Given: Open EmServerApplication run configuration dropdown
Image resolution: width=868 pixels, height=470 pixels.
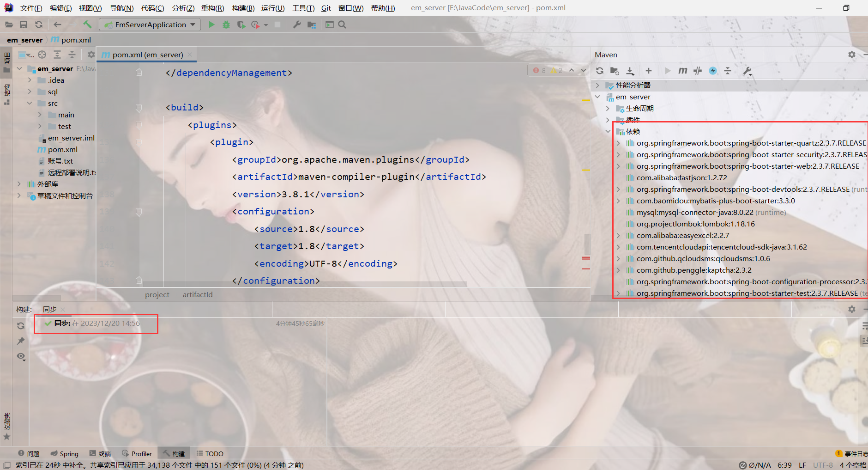Looking at the screenshot, I should click(151, 24).
